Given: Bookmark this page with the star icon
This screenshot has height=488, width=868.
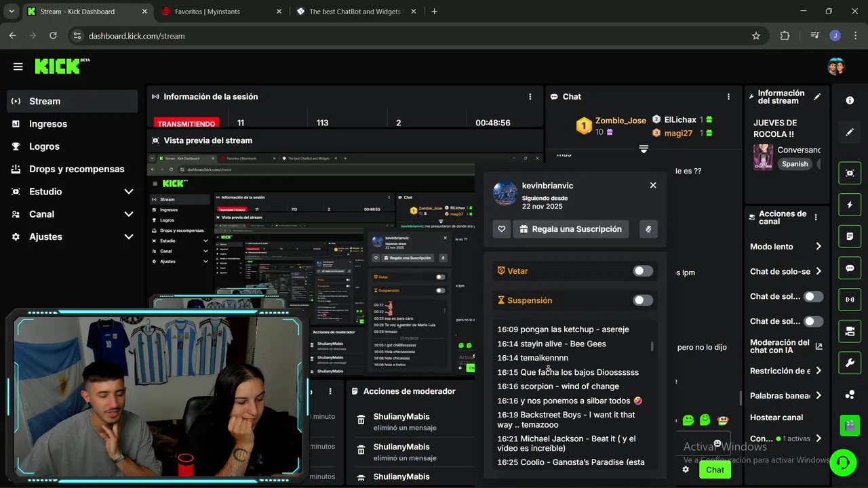Looking at the screenshot, I should [x=756, y=36].
